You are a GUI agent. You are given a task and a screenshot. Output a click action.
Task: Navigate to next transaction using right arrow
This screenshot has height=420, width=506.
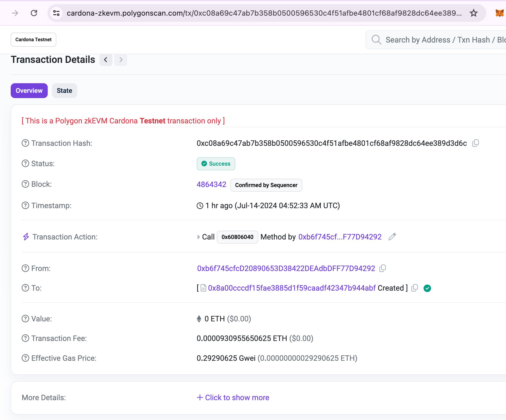pos(121,59)
